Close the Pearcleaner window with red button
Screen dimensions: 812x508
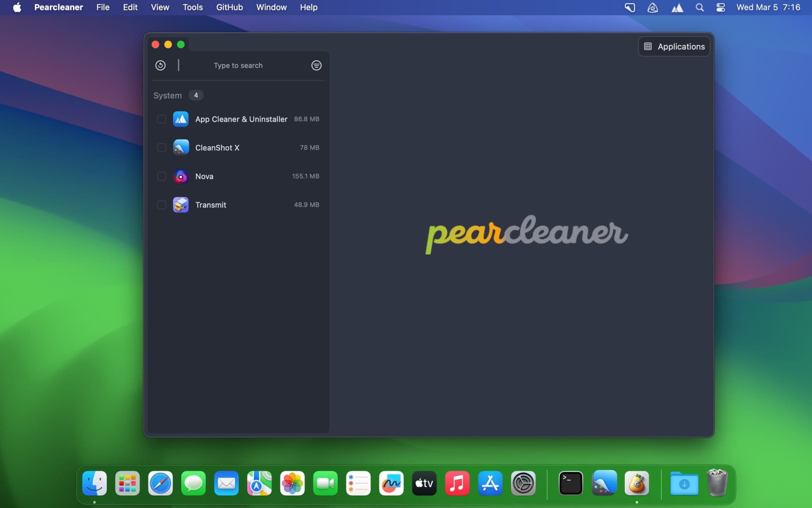pyautogui.click(x=155, y=44)
